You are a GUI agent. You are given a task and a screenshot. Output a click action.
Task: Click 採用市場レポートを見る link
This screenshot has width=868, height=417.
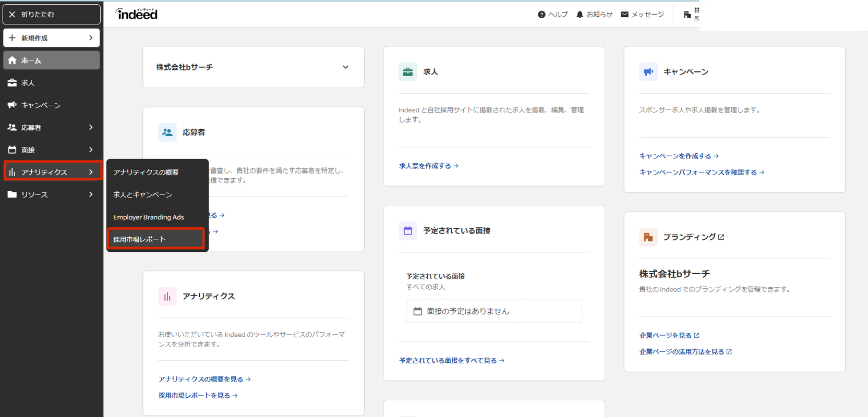198,396
